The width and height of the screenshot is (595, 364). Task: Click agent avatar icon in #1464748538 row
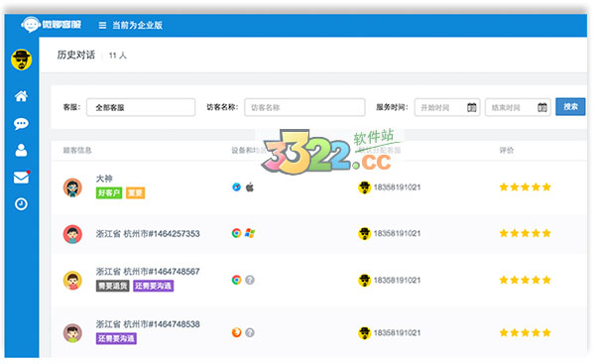coord(364,333)
